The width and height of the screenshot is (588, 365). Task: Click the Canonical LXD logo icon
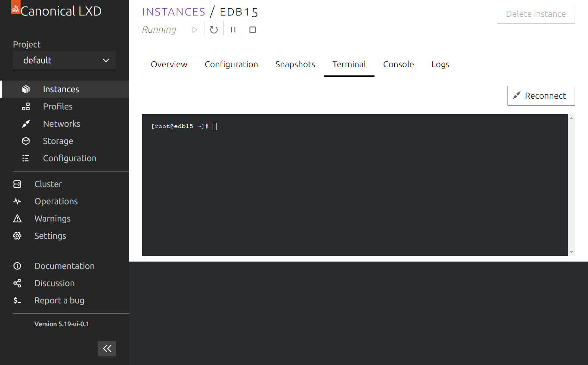pos(15,8)
